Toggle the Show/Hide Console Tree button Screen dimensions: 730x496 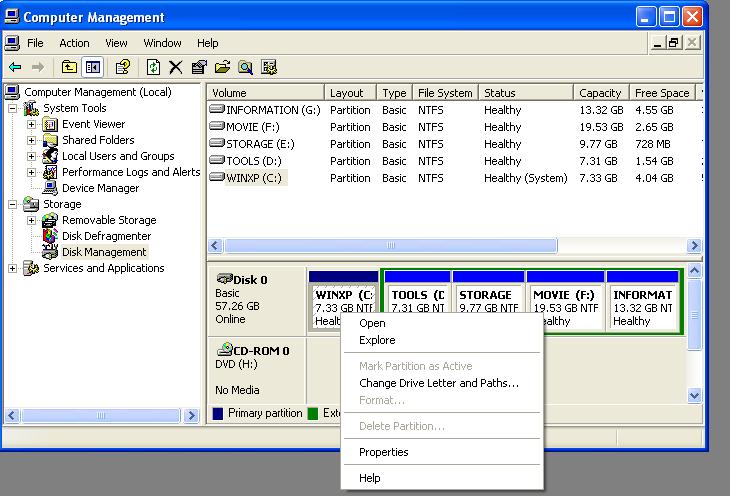click(x=92, y=67)
